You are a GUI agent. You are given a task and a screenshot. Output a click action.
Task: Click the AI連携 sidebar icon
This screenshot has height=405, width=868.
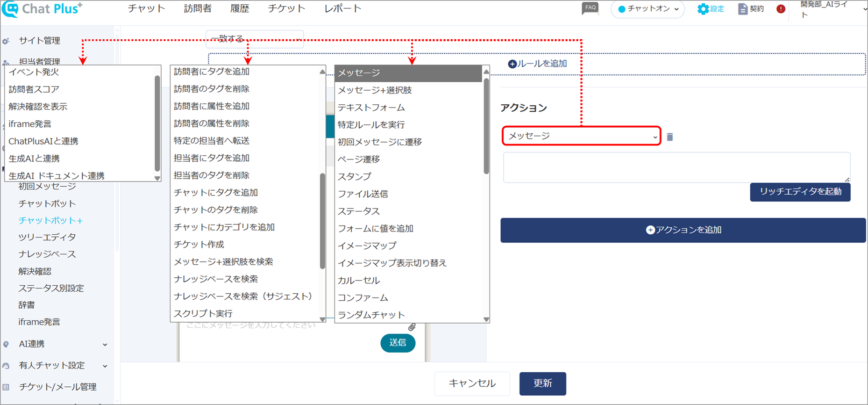[x=6, y=344]
